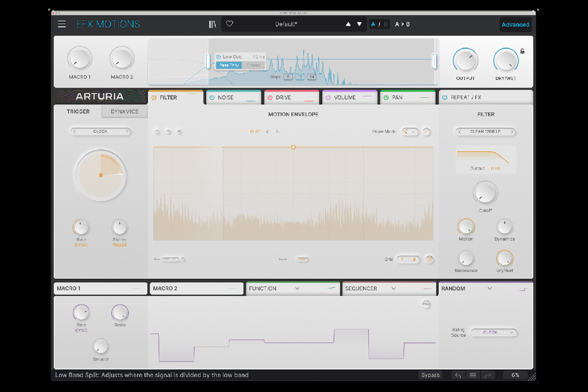Image resolution: width=588 pixels, height=392 pixels.
Task: Toggle the Noise module power button
Action: click(212, 98)
